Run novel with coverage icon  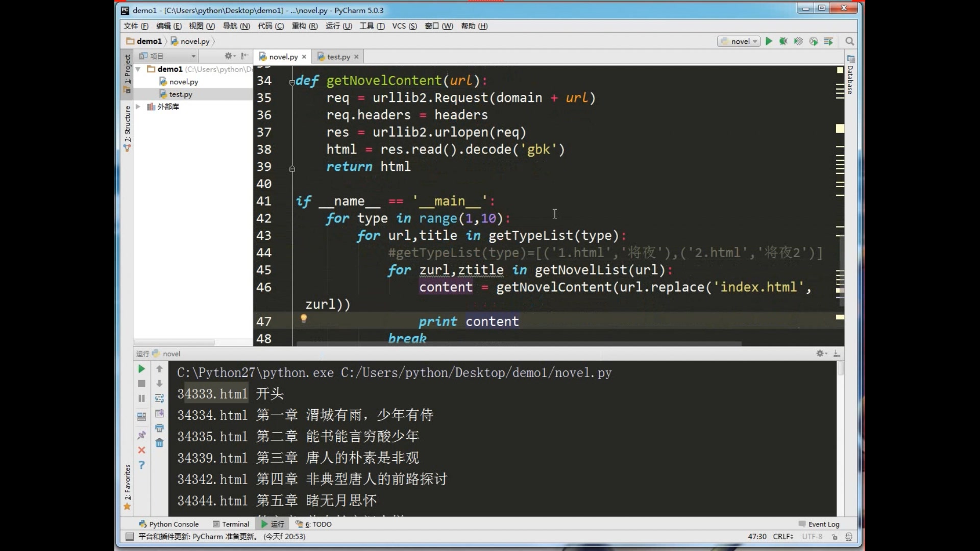click(x=798, y=41)
